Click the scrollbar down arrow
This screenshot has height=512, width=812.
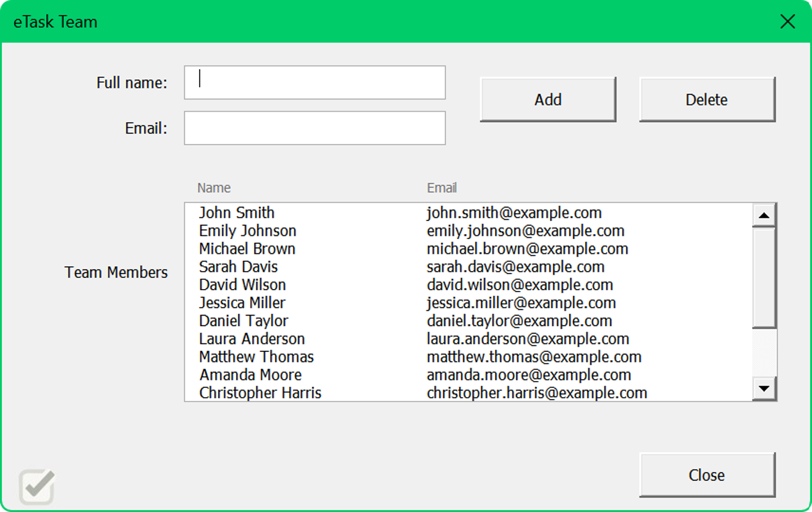[x=763, y=388]
